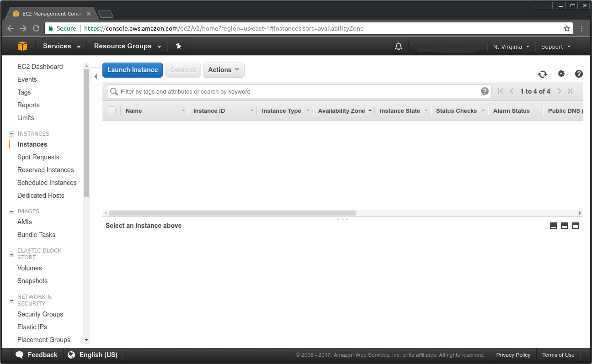592x364 pixels.
Task: Open the notifications bell icon
Action: pyautogui.click(x=399, y=47)
